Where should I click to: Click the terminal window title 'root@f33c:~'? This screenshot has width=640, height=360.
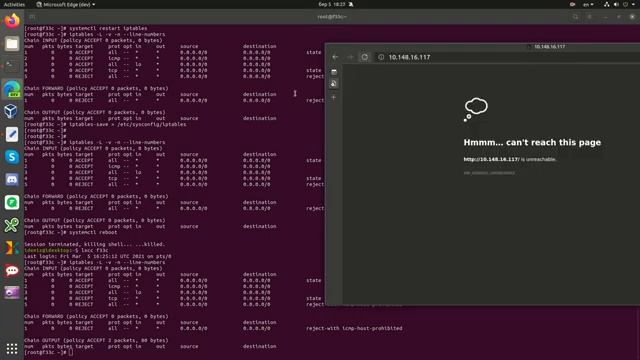click(332, 17)
